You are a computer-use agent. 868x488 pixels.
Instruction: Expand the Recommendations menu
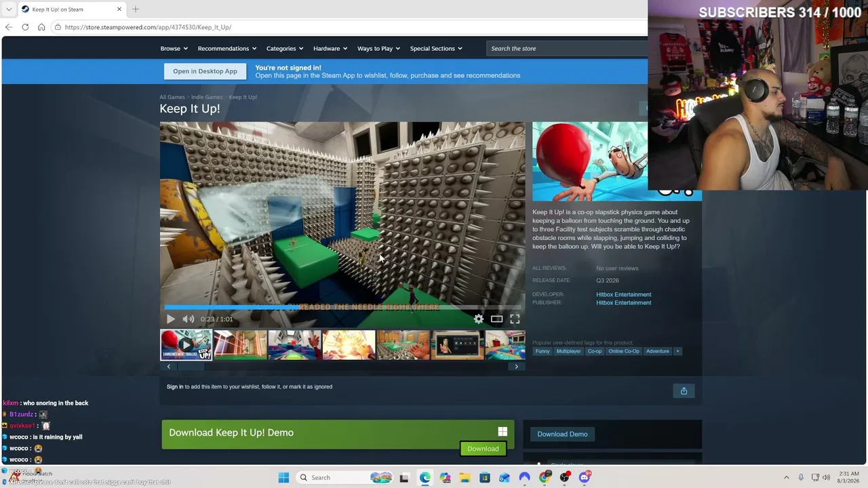227,49
